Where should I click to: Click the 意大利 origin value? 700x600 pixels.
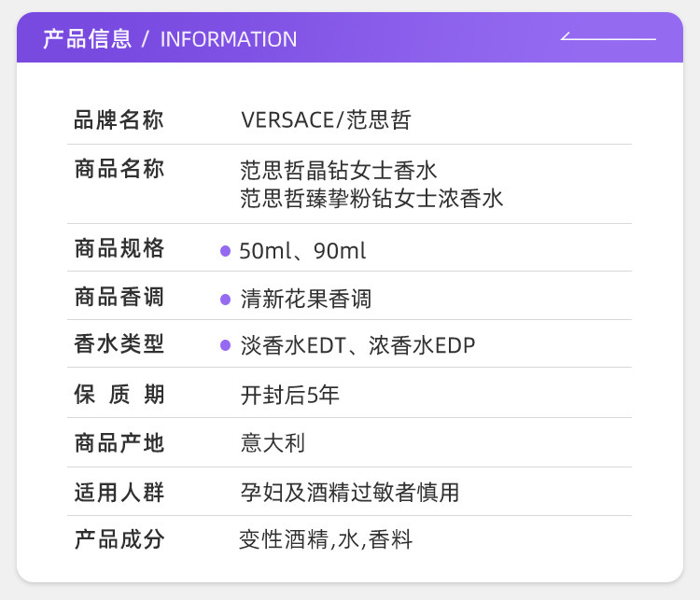[x=273, y=443]
